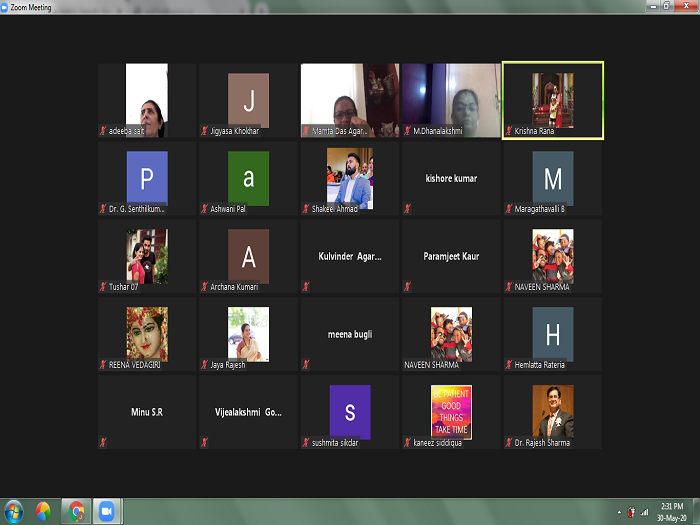Show hidden system tray icons arrow

point(619,512)
